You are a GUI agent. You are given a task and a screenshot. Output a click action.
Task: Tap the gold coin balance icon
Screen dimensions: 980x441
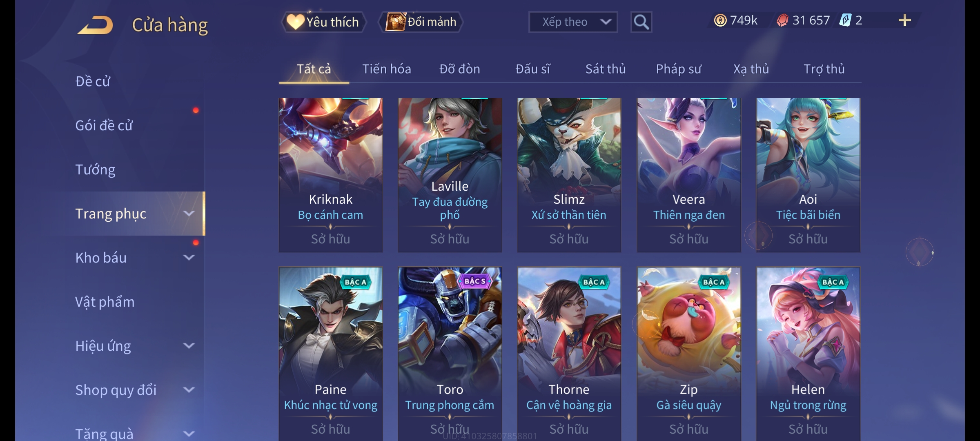coord(720,20)
